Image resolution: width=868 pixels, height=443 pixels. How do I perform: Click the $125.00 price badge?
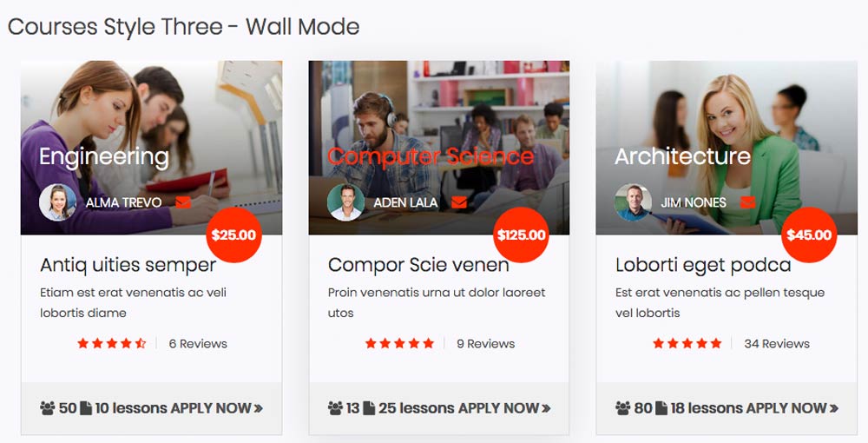[521, 235]
